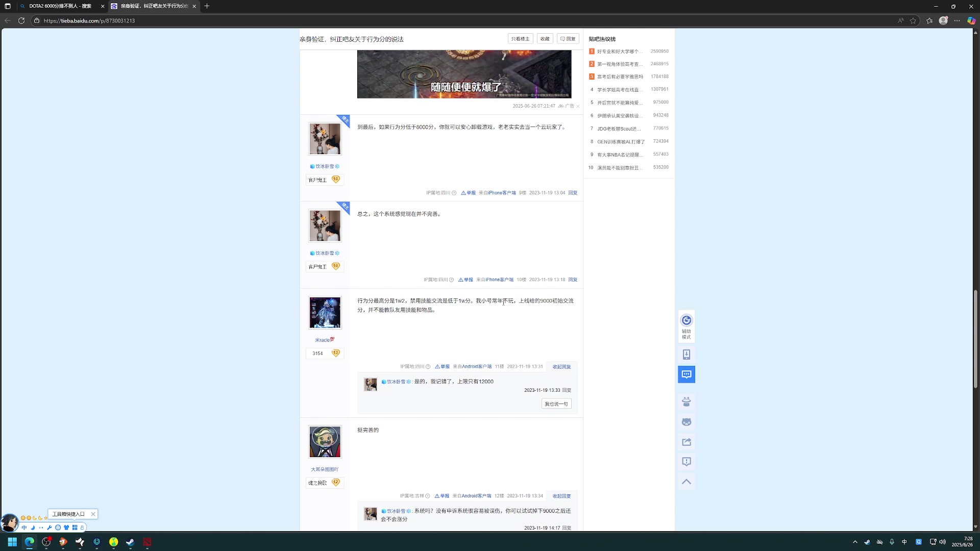
Task: Toggle the 中 IME indicator in system tray
Action: pos(904,542)
